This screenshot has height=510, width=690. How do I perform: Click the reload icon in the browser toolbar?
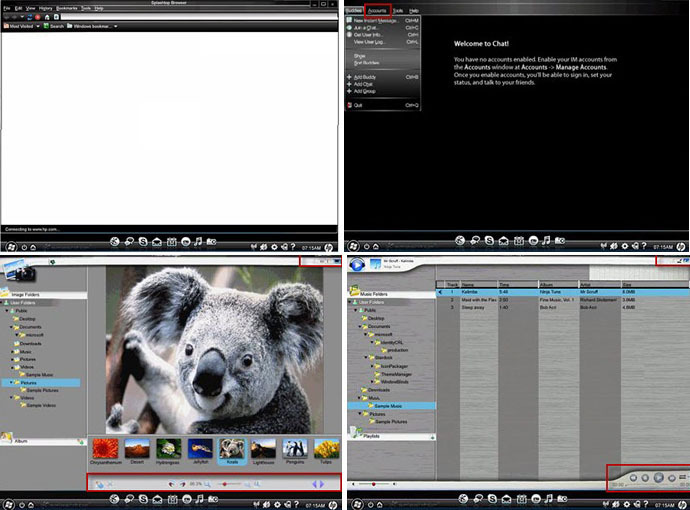click(x=29, y=17)
